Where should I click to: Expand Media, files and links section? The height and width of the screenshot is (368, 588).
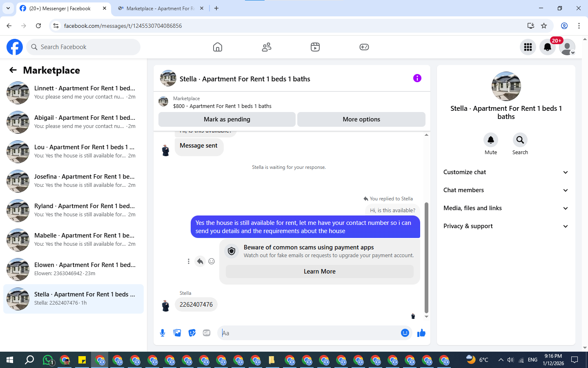click(x=506, y=208)
